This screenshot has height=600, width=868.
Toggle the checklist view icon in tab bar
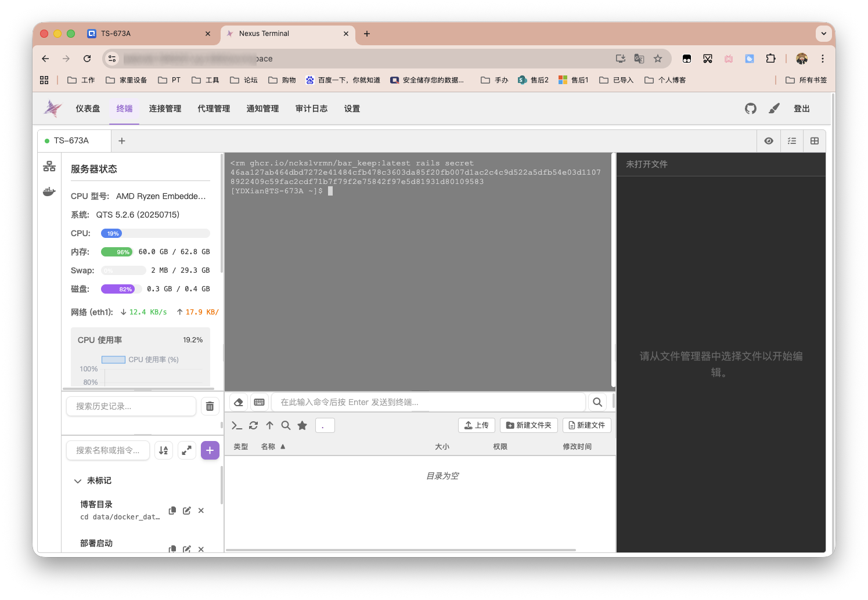click(792, 140)
